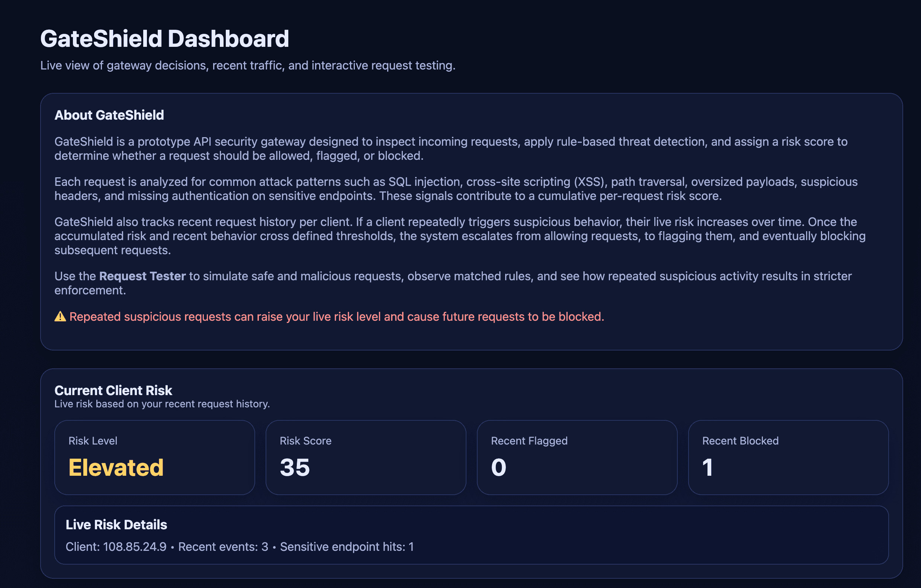This screenshot has height=588, width=921.
Task: Click the About GateShield heading
Action: pyautogui.click(x=109, y=115)
